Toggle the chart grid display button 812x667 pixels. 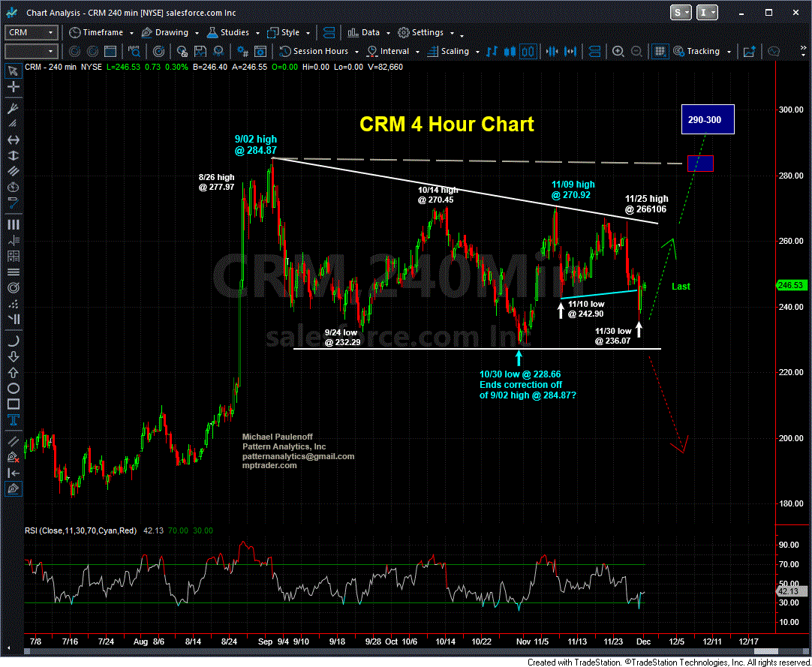coord(659,51)
